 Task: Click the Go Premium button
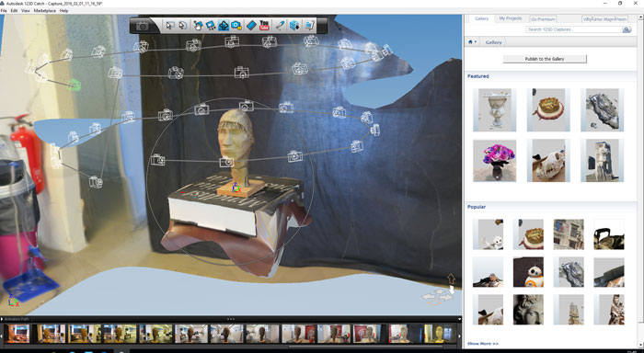543,19
